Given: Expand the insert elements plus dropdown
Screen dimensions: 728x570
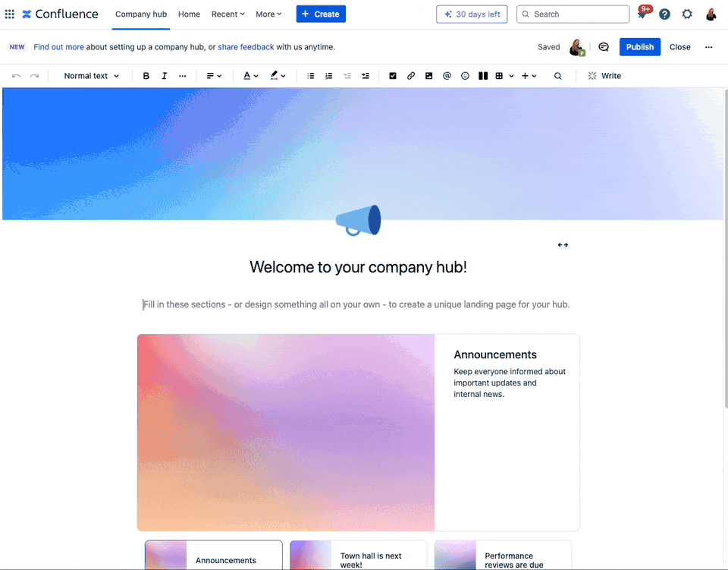Looking at the screenshot, I should 529,76.
